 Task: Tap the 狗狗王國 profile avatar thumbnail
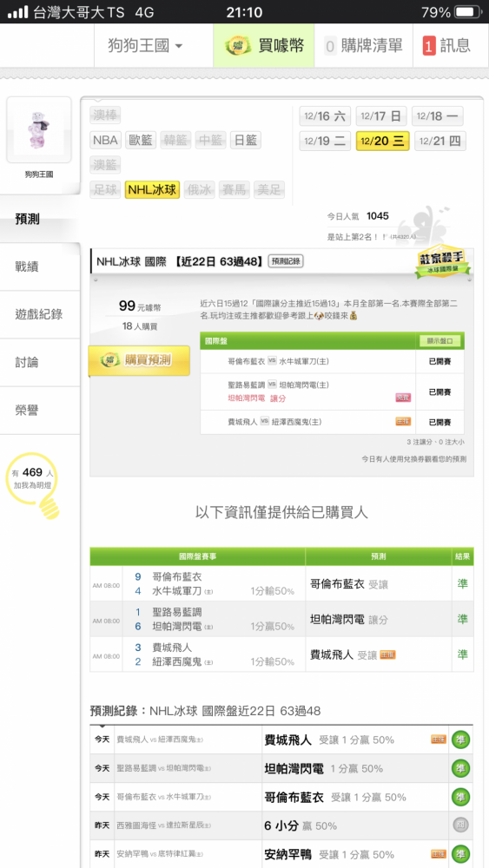(39, 129)
